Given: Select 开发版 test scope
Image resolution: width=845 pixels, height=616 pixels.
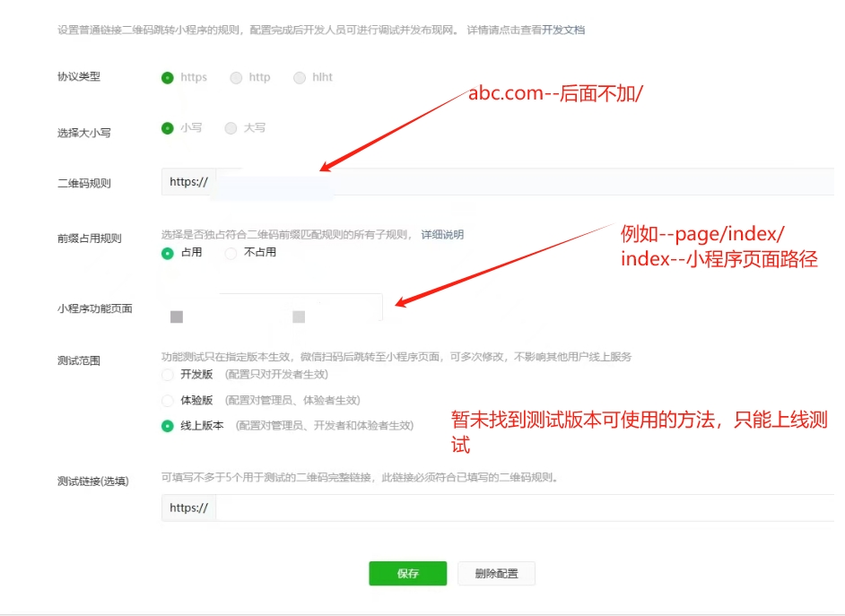Looking at the screenshot, I should 168,375.
